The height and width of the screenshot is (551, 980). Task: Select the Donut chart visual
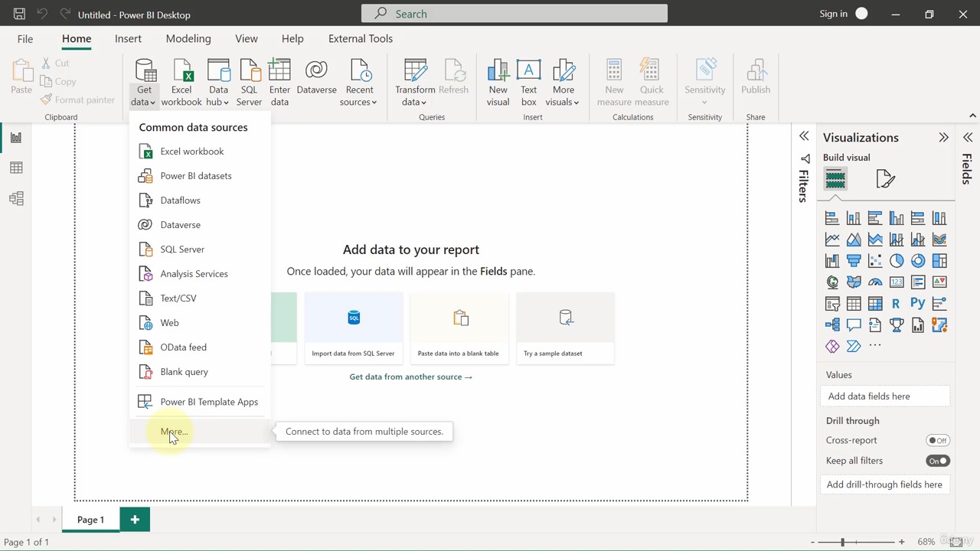pos(918,261)
